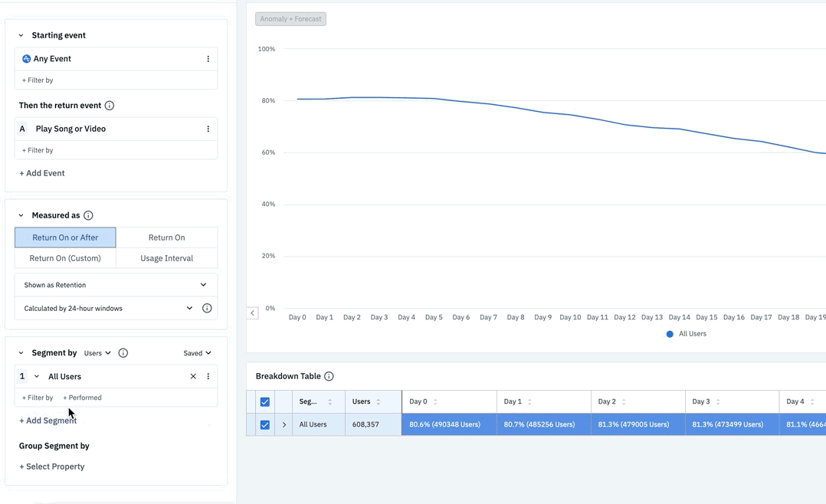Click info icon beside Then the return event

pos(110,106)
